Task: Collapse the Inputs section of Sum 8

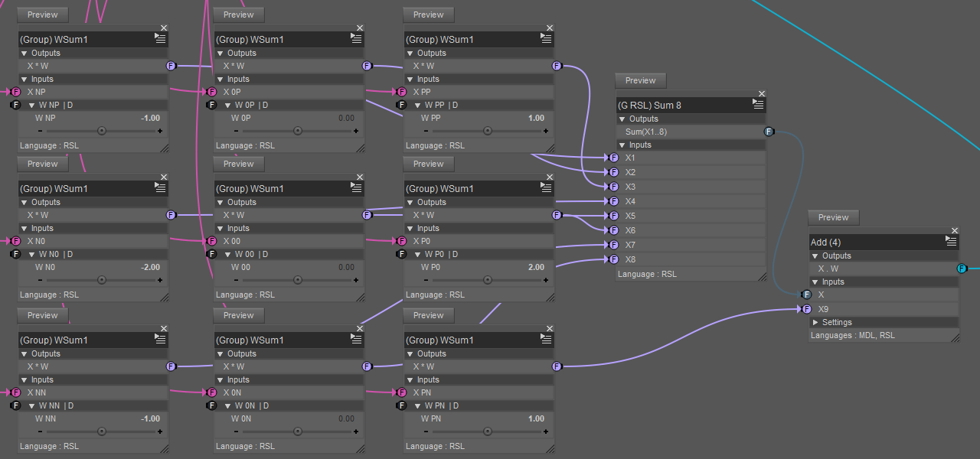Action: point(623,145)
